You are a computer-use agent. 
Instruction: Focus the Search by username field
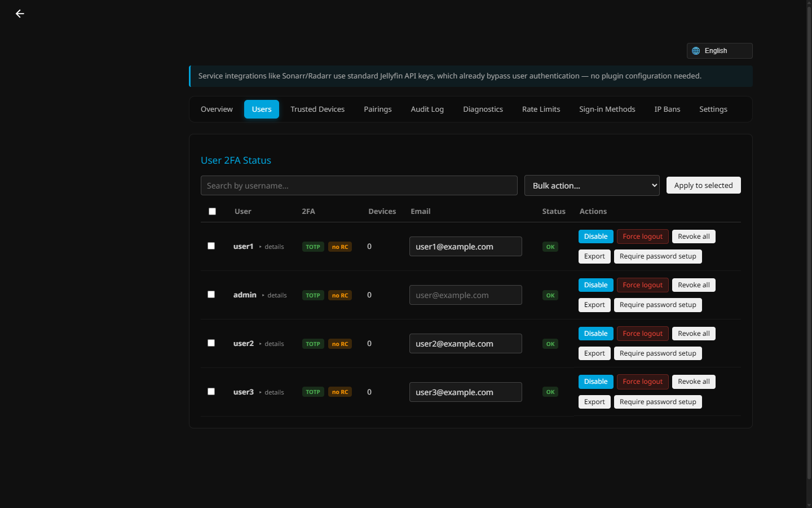[x=359, y=186]
